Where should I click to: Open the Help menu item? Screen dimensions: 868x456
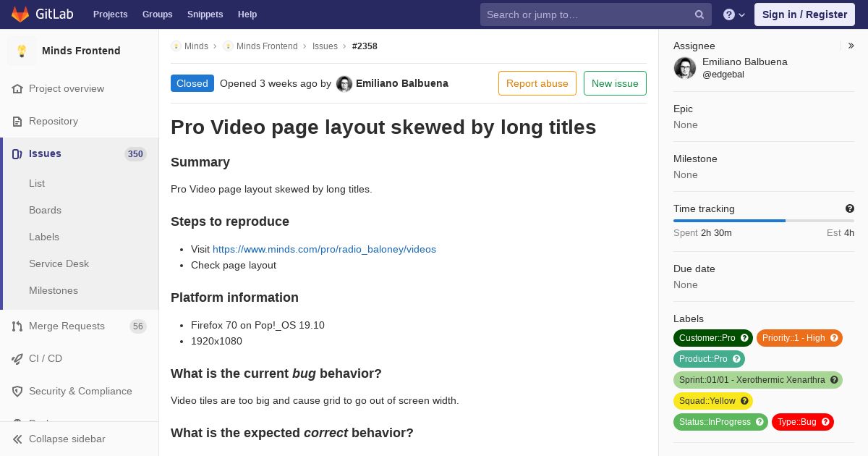coord(247,14)
